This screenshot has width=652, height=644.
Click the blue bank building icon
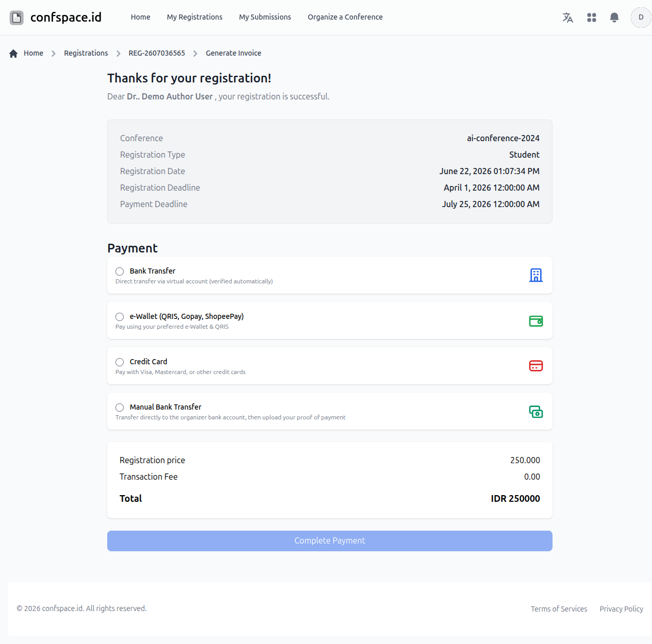click(x=536, y=275)
